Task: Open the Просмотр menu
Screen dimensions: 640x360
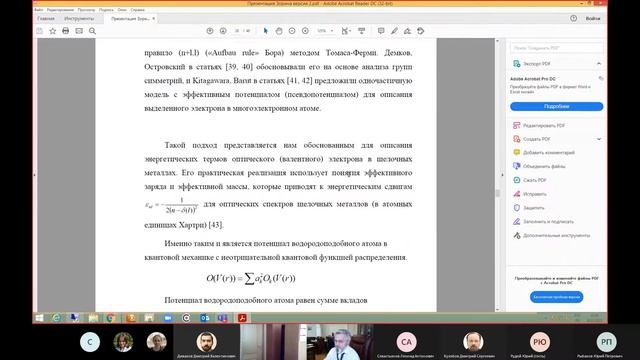Action: pos(86,10)
